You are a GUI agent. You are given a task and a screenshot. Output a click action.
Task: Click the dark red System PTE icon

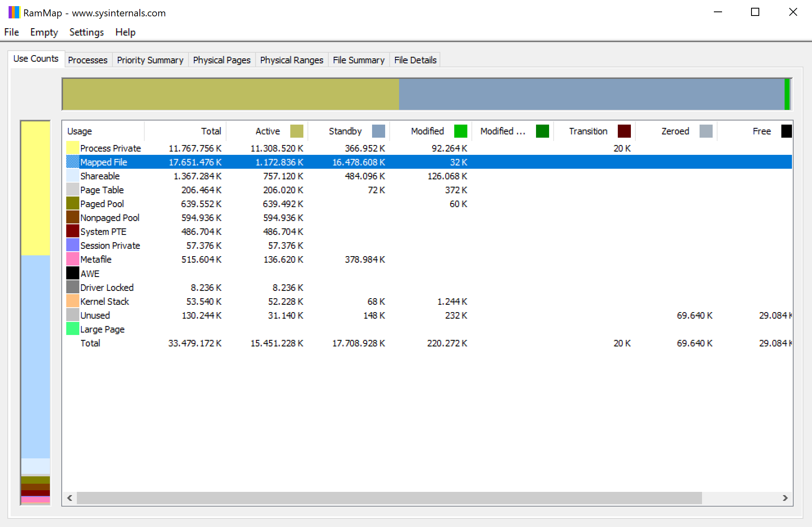(72, 231)
